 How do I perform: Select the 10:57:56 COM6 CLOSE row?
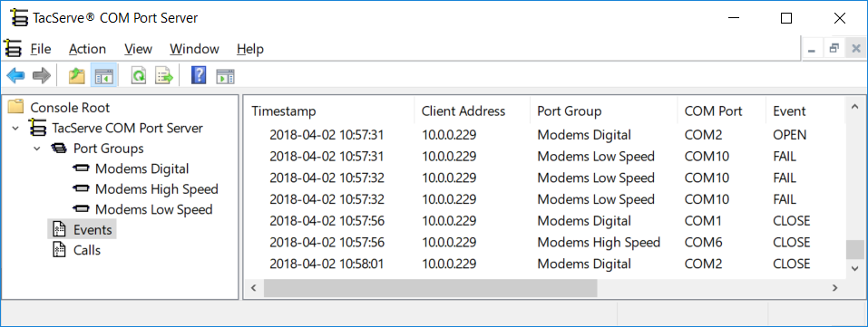point(544,243)
